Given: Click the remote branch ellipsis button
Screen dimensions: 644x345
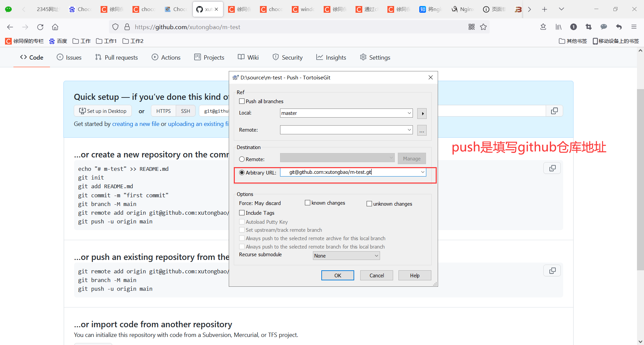Looking at the screenshot, I should point(422,130).
